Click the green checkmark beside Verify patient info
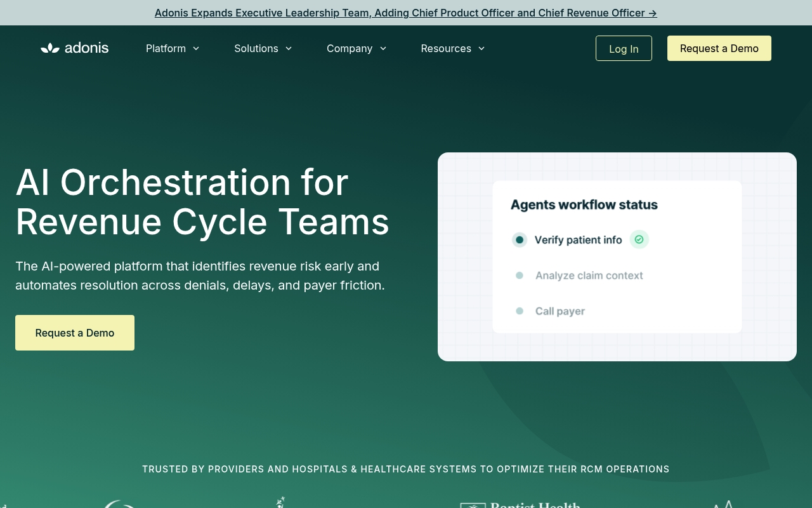The image size is (812, 508). (x=639, y=239)
